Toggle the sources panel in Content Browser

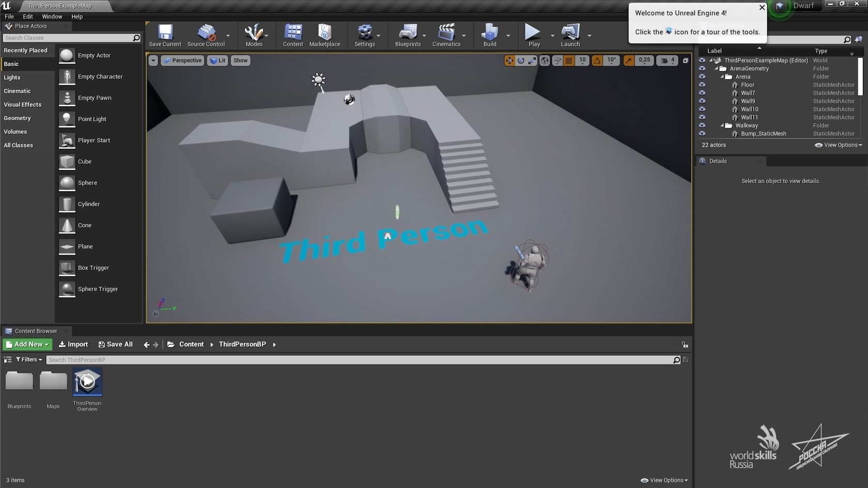[x=8, y=359]
